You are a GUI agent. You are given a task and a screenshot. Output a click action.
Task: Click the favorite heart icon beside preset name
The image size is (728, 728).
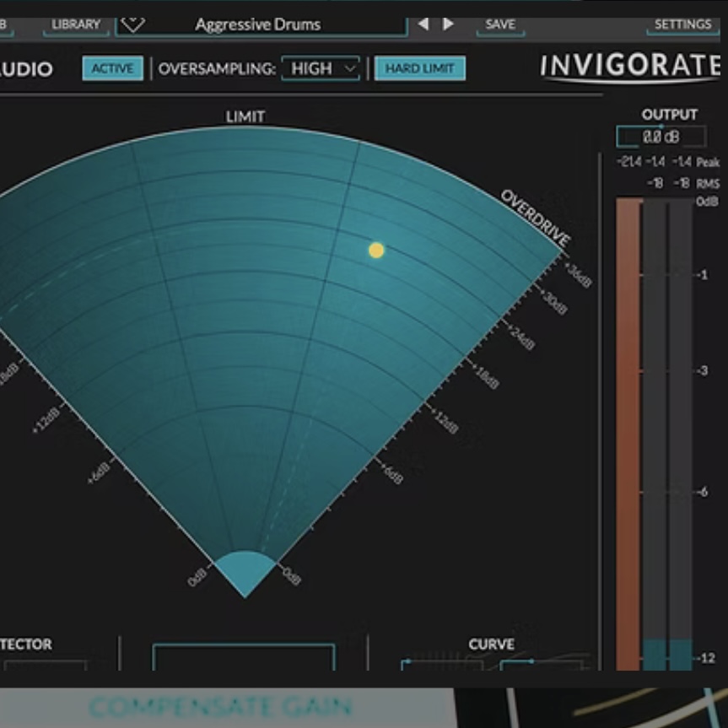[x=132, y=24]
